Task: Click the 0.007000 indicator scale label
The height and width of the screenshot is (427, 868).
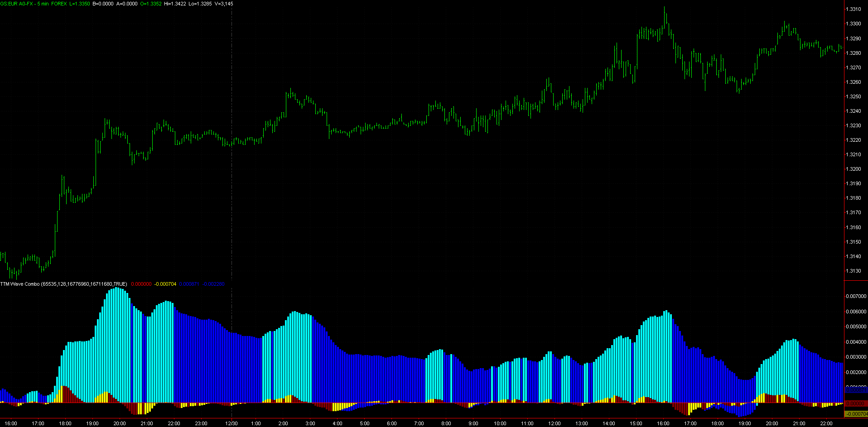Action: pyautogui.click(x=856, y=296)
